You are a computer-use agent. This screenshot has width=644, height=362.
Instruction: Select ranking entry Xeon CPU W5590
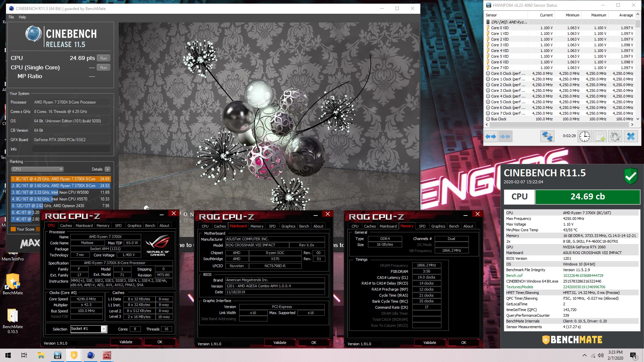click(x=60, y=192)
